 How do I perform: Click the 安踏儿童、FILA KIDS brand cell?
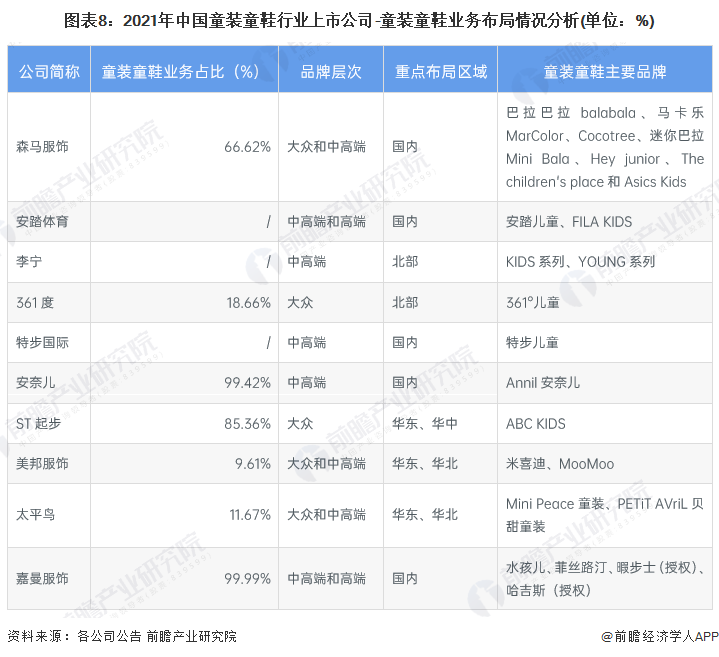[605, 221]
